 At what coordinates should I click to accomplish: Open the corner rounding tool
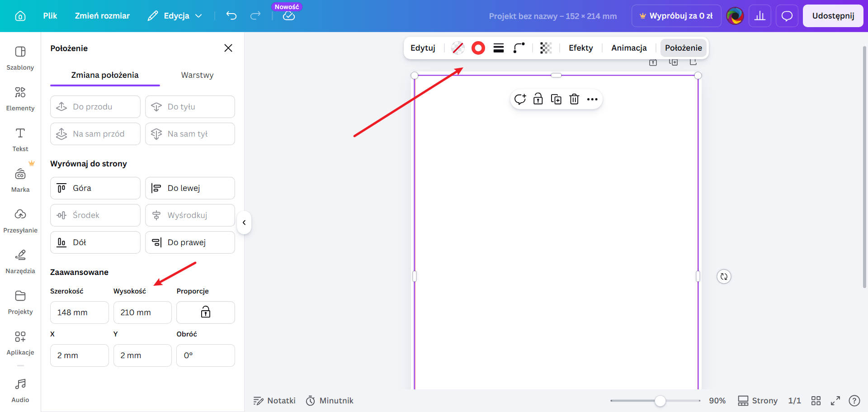519,48
